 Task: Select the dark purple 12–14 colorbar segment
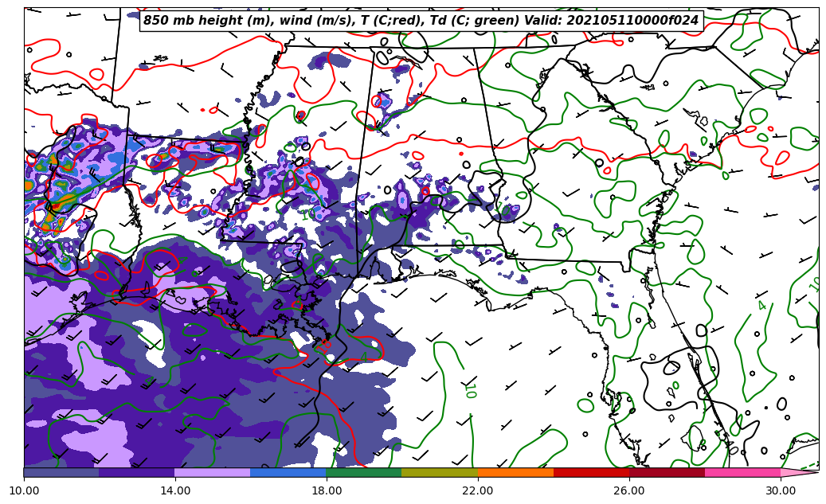(x=137, y=472)
